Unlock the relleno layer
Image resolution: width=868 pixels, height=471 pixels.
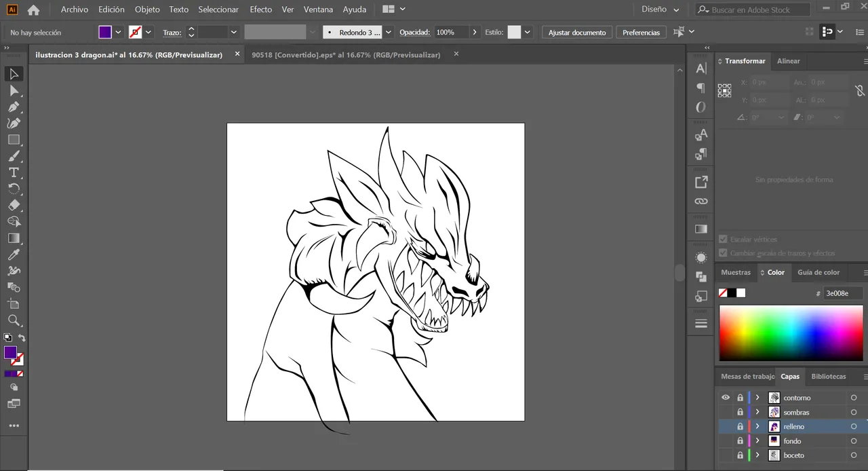point(740,427)
